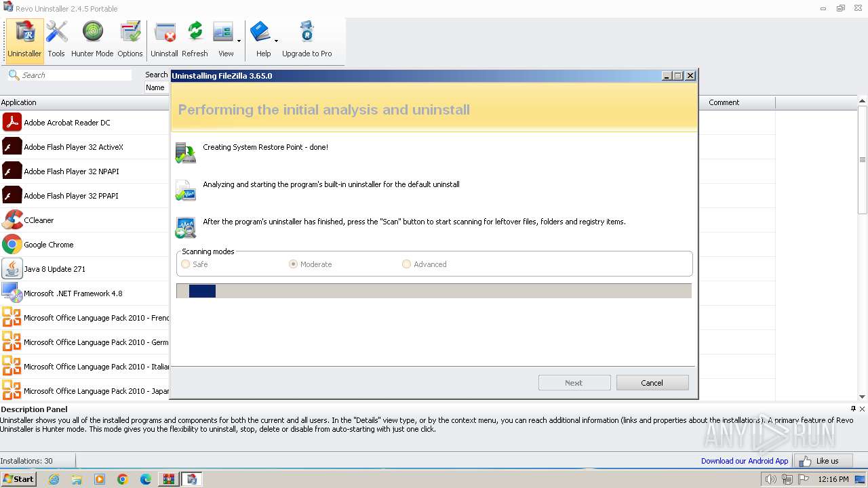
Task: Select Office Language Pack 2010 German
Action: (x=85, y=342)
